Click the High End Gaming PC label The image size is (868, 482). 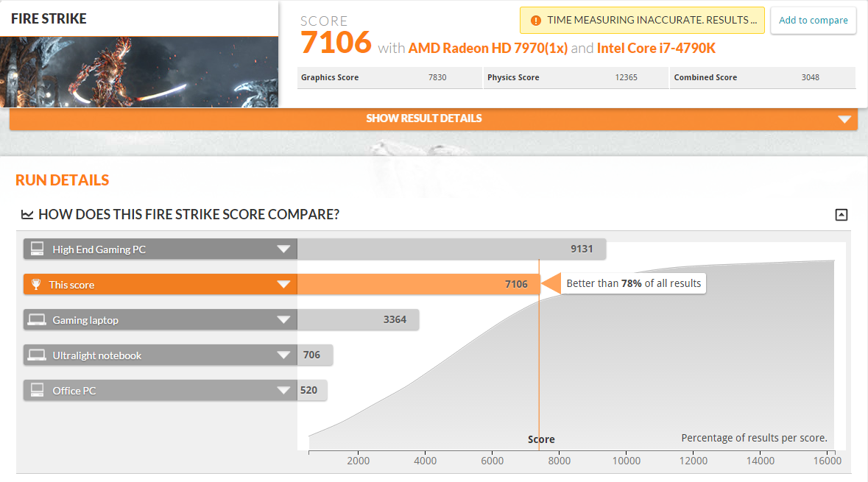pyautogui.click(x=99, y=249)
